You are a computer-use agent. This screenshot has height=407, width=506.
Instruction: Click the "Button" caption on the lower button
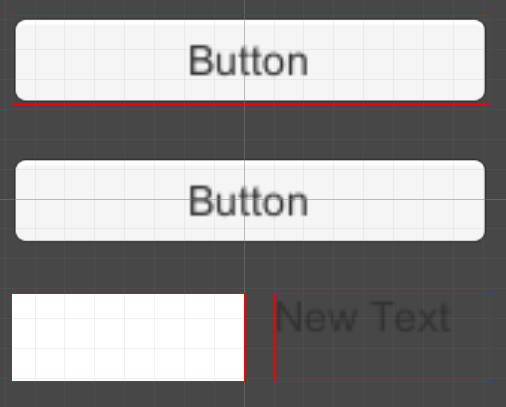pos(248,201)
